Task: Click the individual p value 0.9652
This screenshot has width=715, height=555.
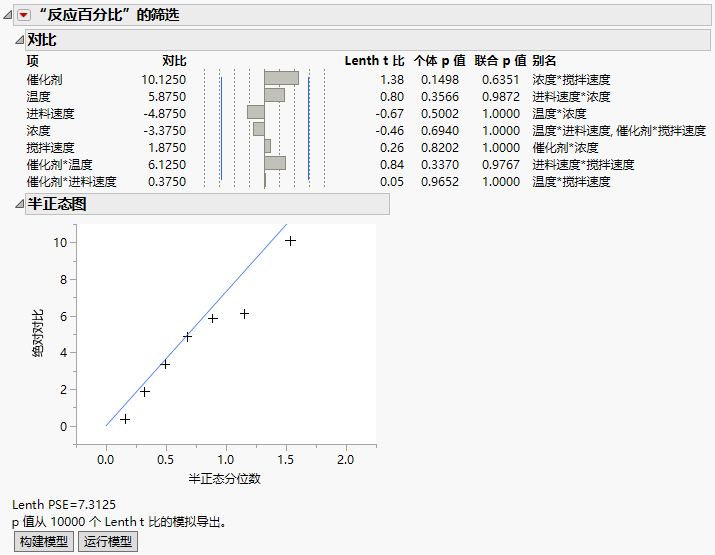Action: 440,182
